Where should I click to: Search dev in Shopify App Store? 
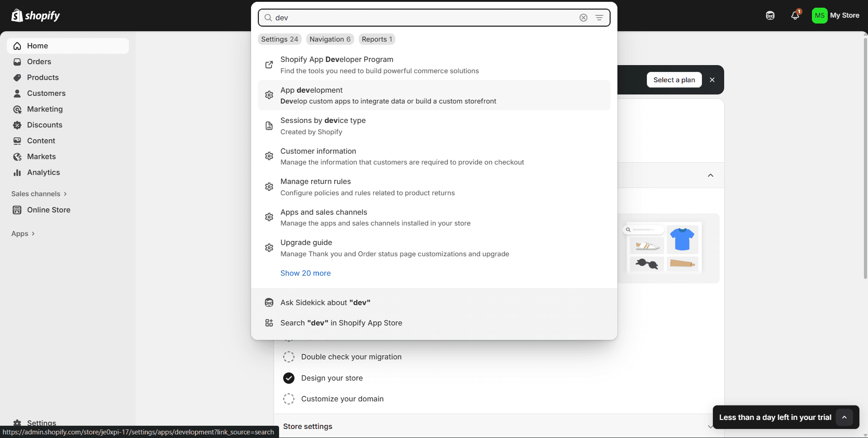434,323
